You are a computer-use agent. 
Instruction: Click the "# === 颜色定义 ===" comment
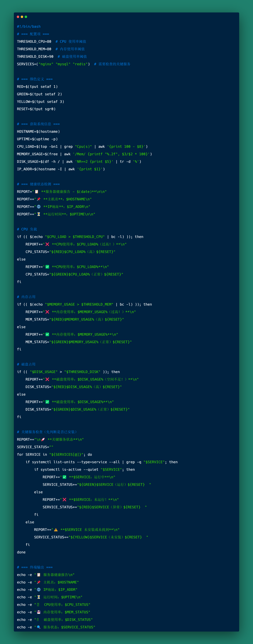35,79
